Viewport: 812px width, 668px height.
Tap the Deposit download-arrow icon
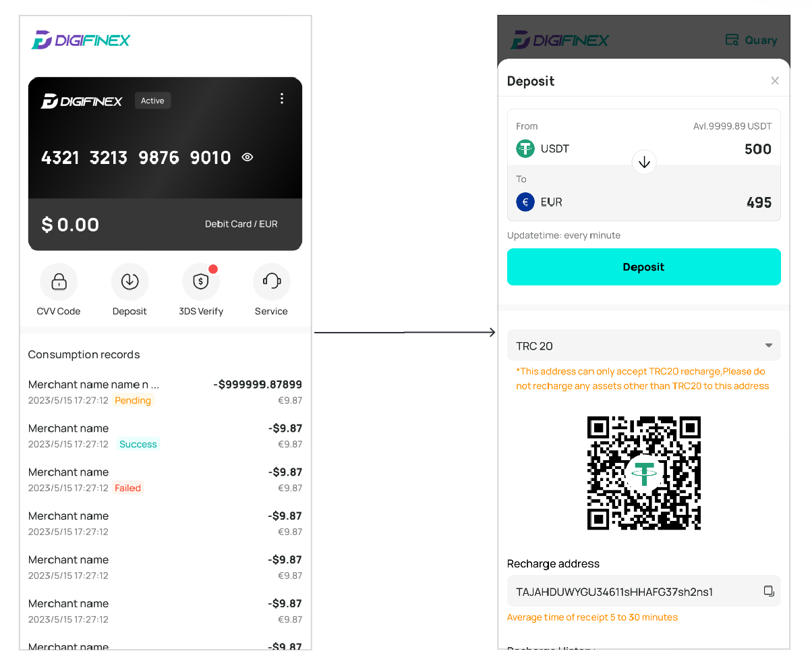pos(129,281)
